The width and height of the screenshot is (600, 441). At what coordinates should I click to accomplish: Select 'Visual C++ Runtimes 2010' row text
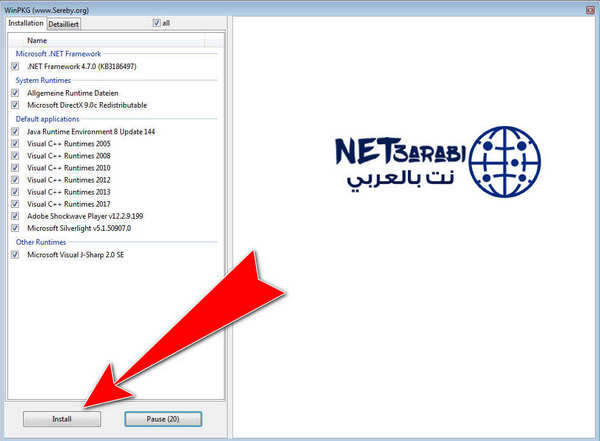pos(68,168)
